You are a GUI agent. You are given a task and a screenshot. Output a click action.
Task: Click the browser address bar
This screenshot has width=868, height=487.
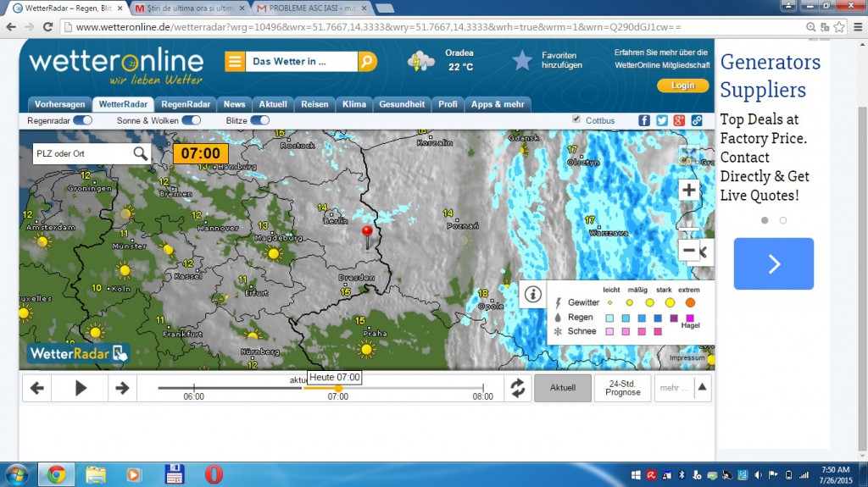coord(431,26)
